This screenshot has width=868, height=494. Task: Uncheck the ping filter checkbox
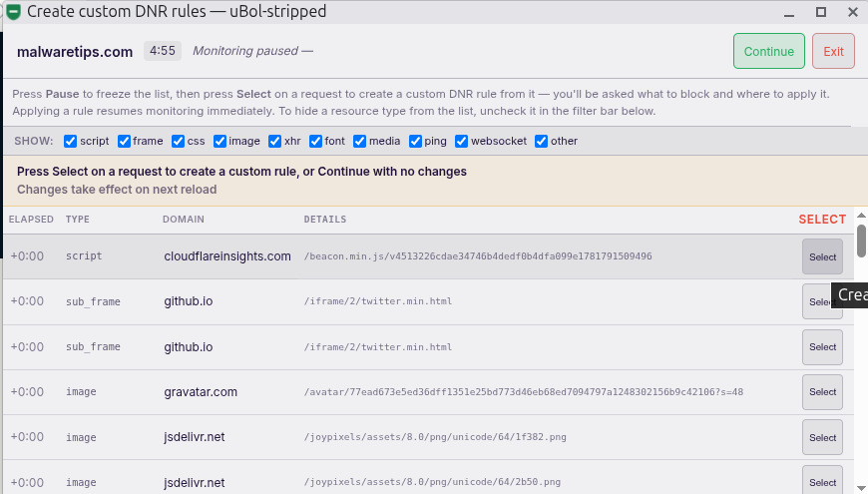415,142
